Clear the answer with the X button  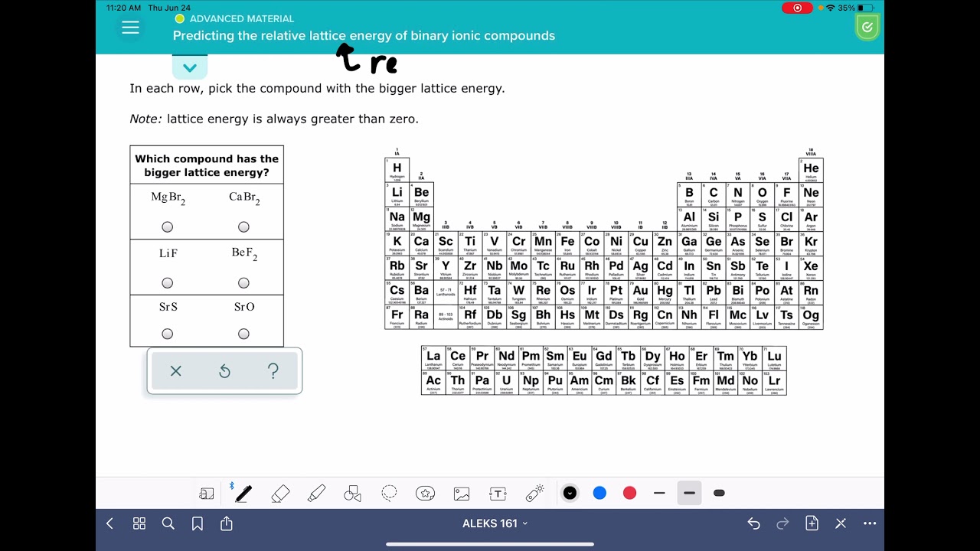[176, 371]
